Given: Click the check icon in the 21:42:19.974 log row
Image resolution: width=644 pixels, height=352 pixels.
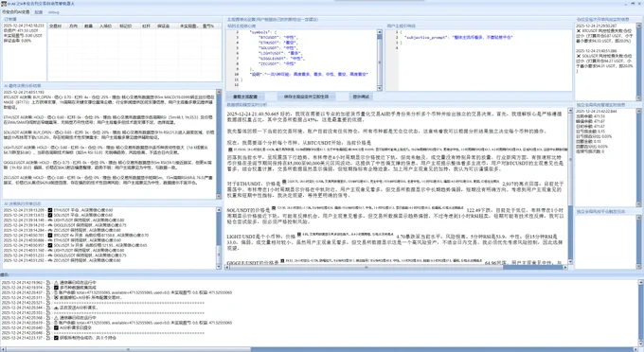Looking at the screenshot, I should pyautogui.click(x=56, y=288).
